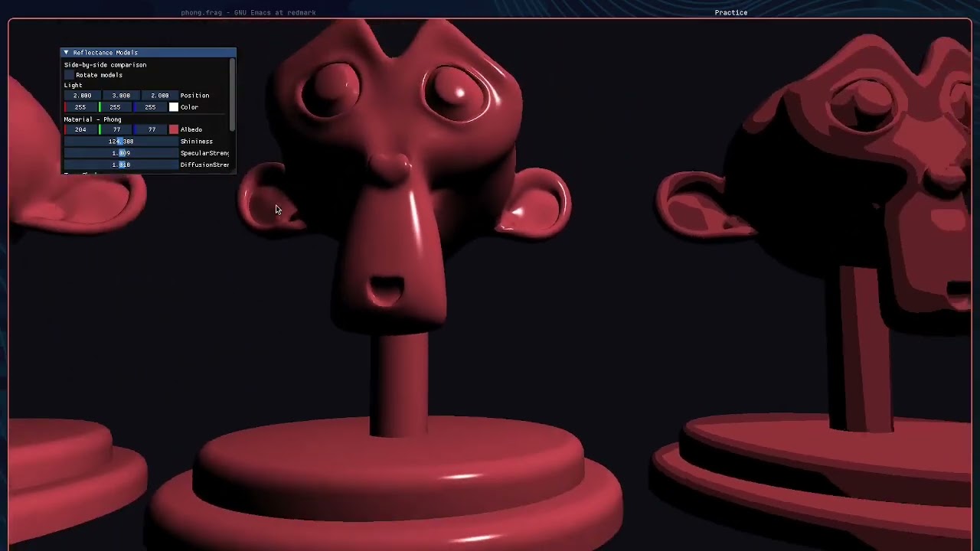Open the red Albedo color swatch
This screenshot has width=980, height=551.
point(174,129)
